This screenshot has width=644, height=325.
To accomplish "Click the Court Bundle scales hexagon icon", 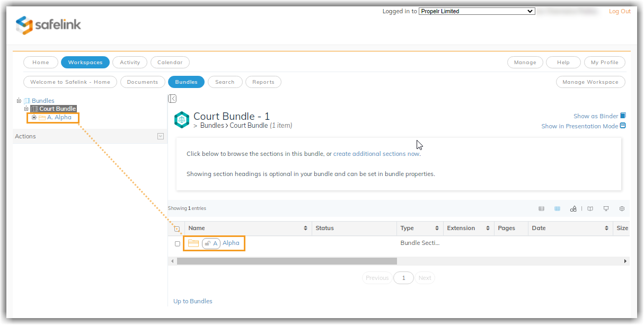I will 182,120.
